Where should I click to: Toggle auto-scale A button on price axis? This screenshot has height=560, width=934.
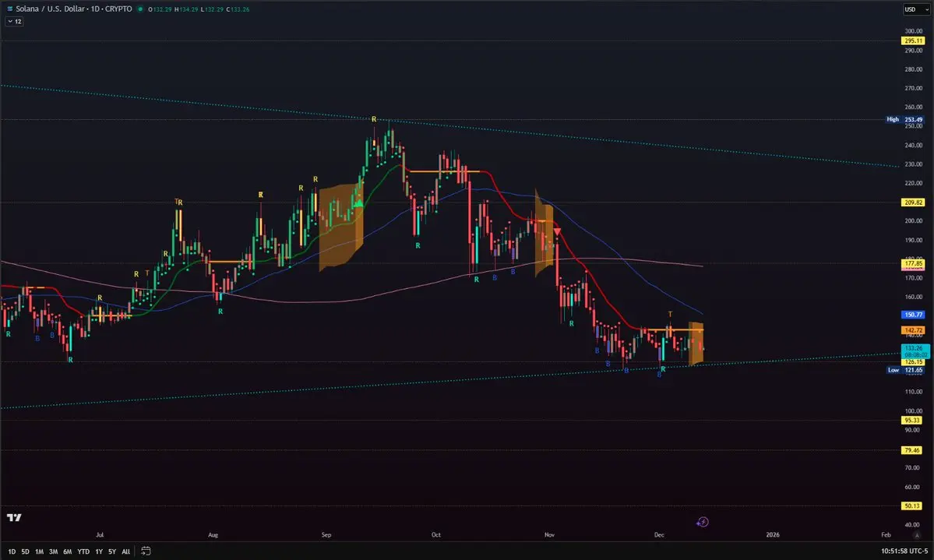tap(917, 535)
